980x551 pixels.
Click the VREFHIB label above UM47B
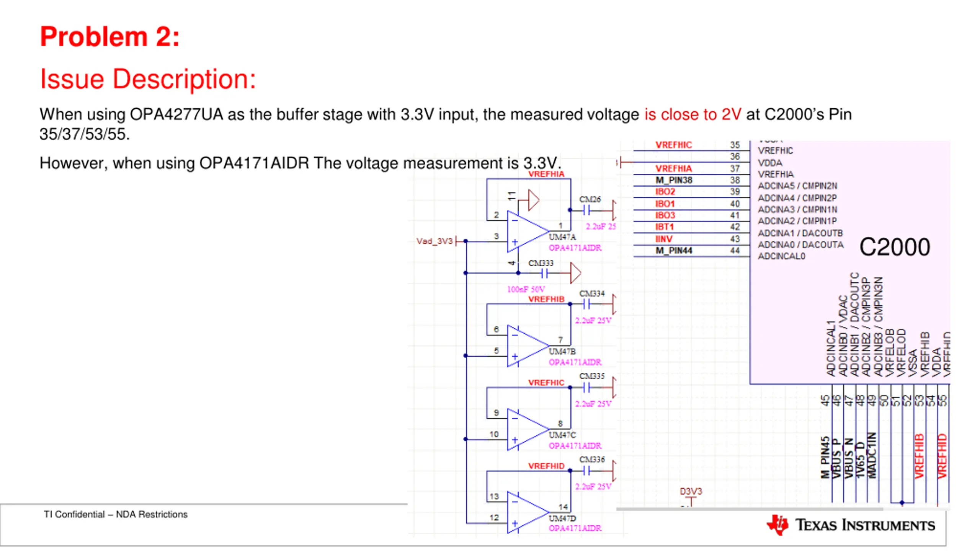pos(546,299)
